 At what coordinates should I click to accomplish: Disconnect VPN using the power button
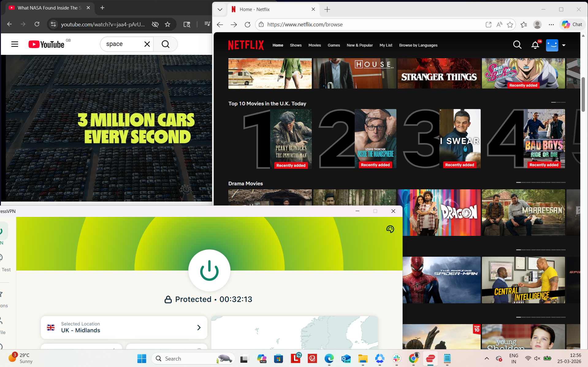pos(209,271)
